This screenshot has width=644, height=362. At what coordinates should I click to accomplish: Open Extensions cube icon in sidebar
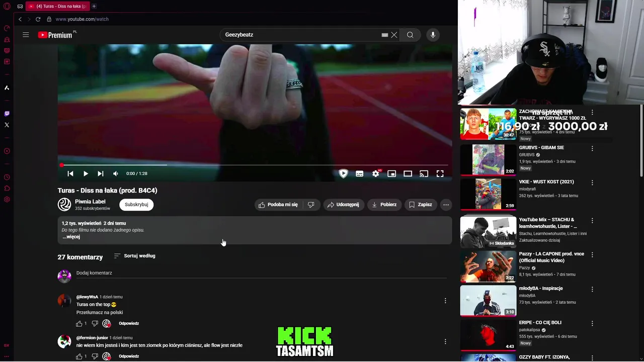(7, 189)
